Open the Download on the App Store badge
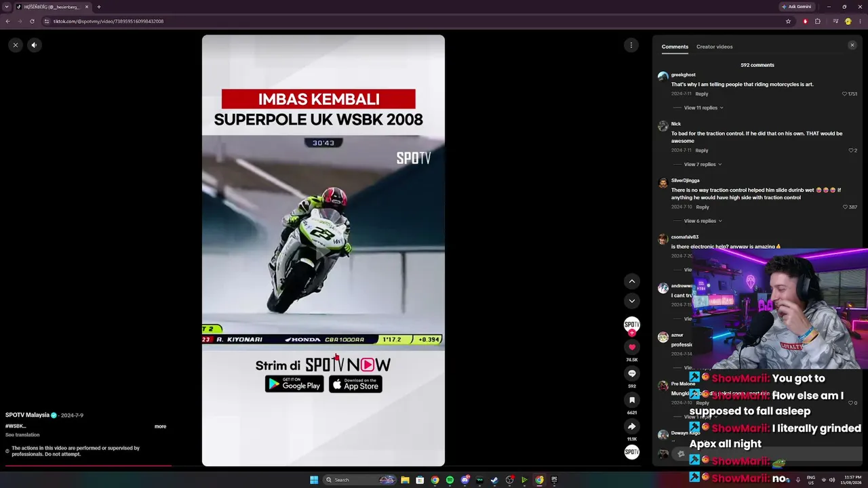 coord(355,384)
